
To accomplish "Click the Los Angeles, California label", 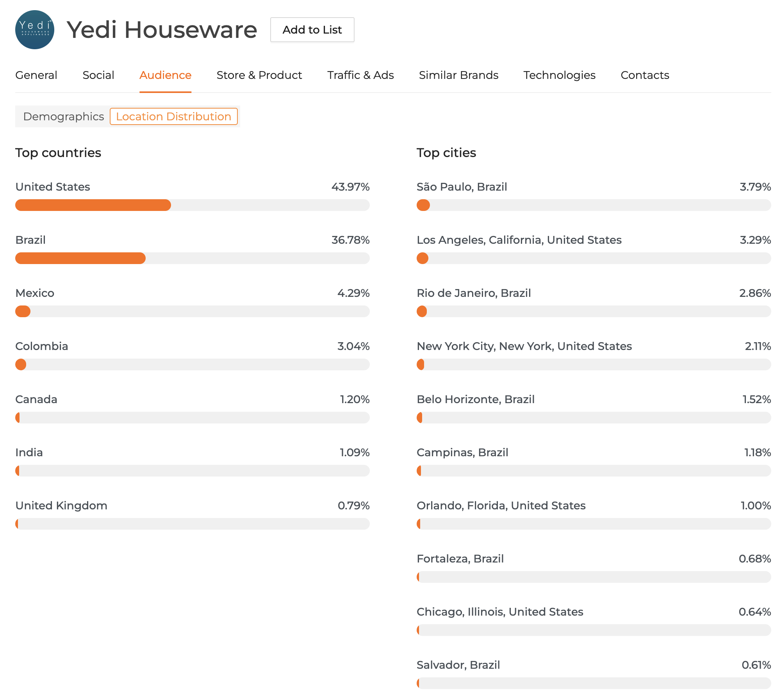I will pyautogui.click(x=519, y=240).
